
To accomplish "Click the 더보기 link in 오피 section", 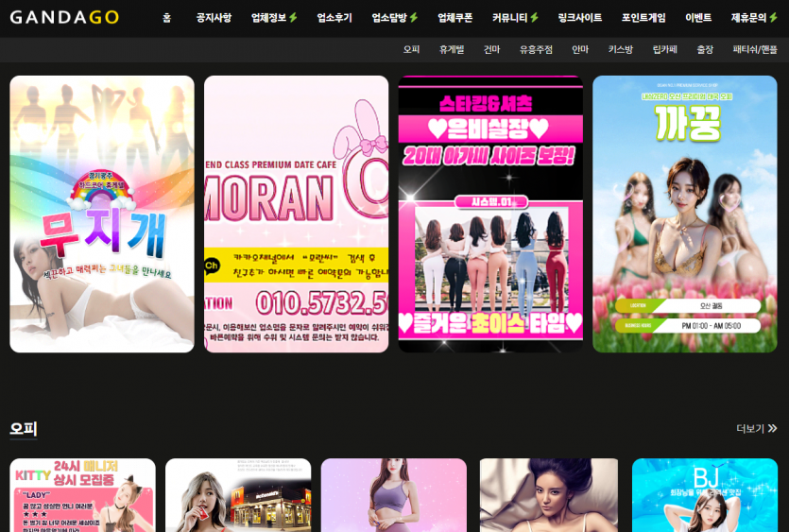I will point(750,428).
